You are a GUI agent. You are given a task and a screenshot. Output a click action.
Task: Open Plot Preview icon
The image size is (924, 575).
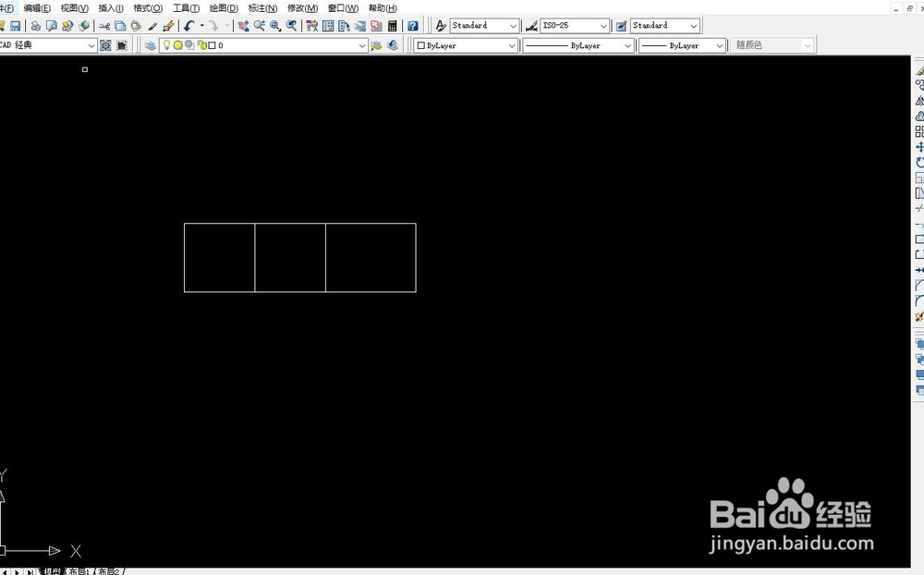point(51,26)
